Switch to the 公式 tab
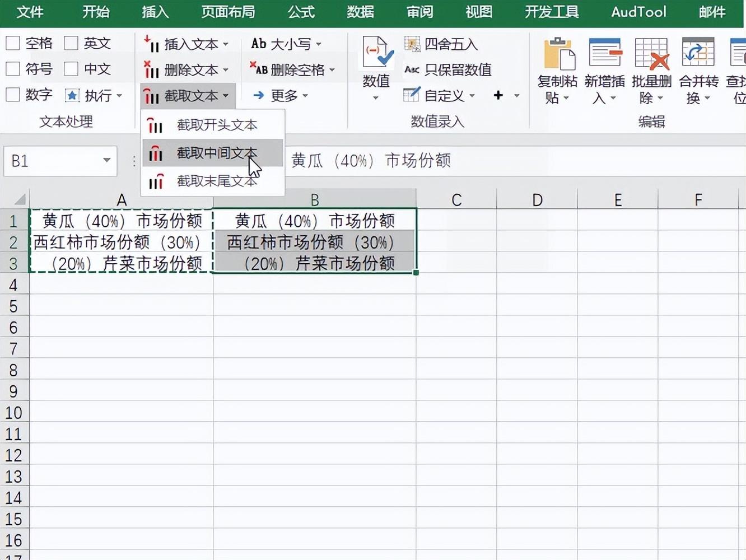Screen dimensions: 746x560 (301, 12)
